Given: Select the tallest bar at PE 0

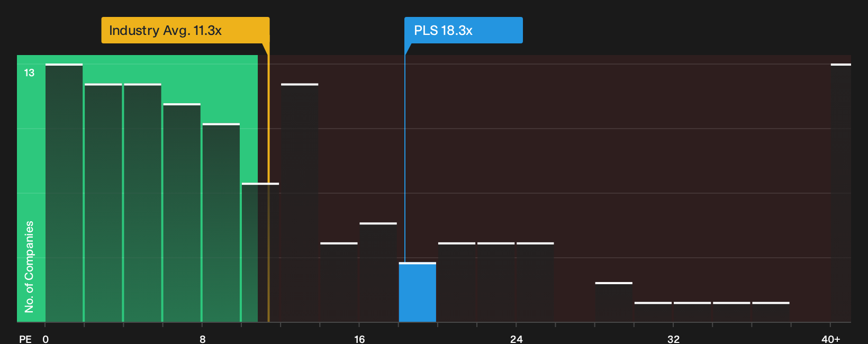Looking at the screenshot, I should tap(64, 193).
